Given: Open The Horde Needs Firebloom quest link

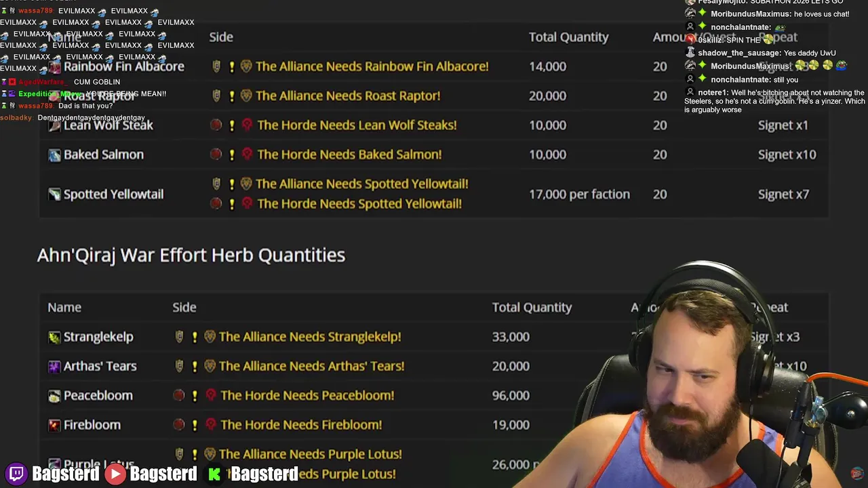Looking at the screenshot, I should pos(301,425).
